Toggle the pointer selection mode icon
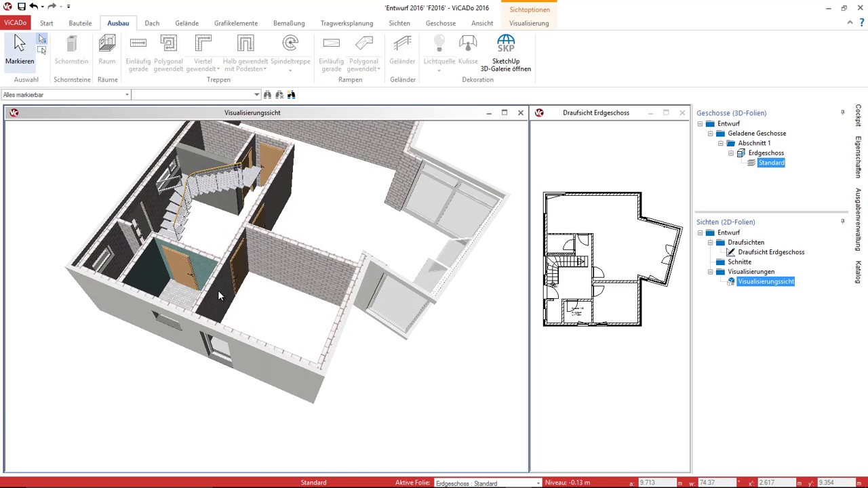This screenshot has width=868, height=488. point(42,39)
